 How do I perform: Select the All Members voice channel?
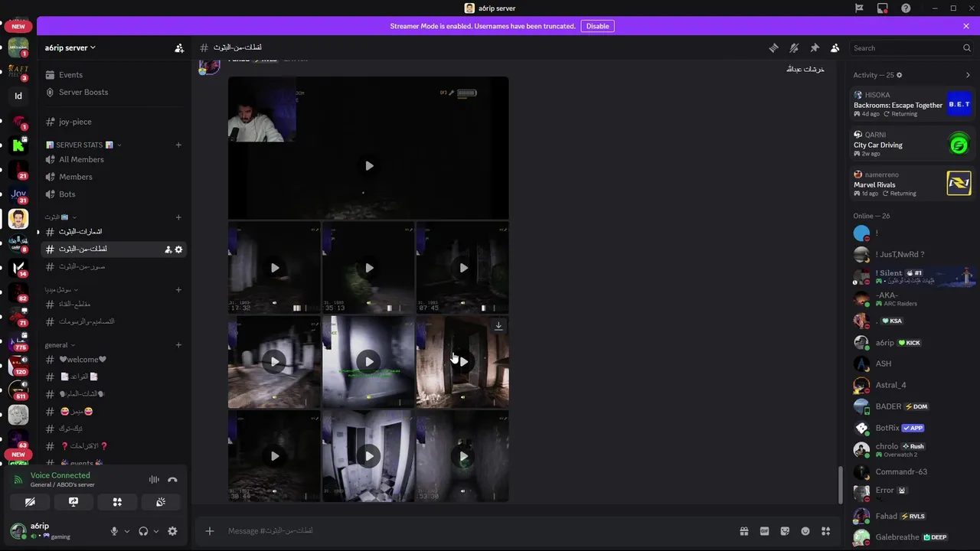click(113, 159)
